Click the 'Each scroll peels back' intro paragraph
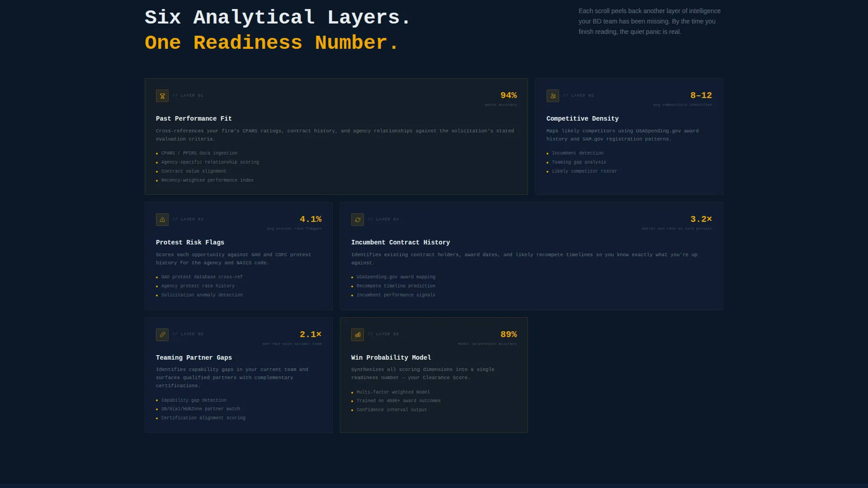This screenshot has width=868, height=488. click(650, 21)
